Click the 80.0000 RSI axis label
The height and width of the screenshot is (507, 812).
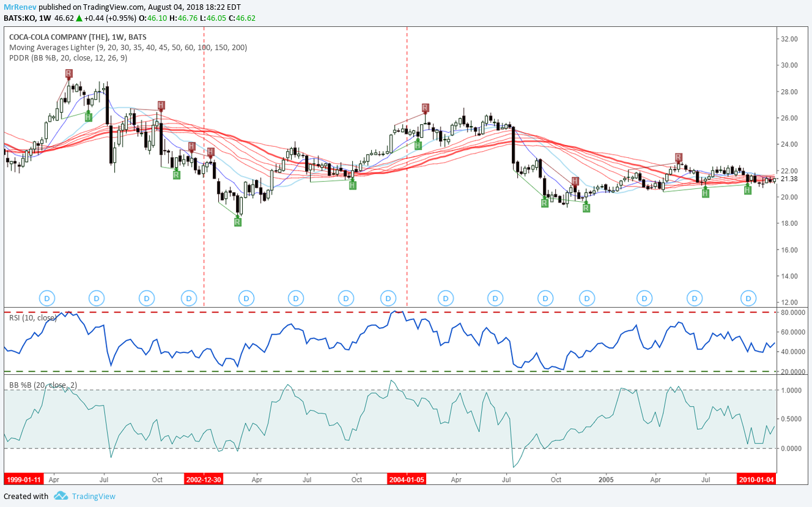(x=792, y=313)
